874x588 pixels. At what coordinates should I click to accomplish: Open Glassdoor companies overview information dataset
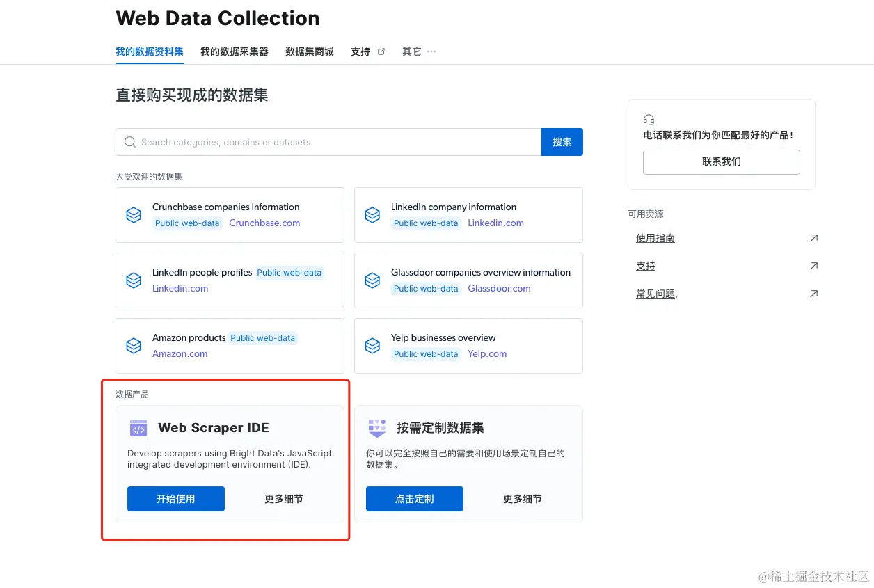point(481,272)
